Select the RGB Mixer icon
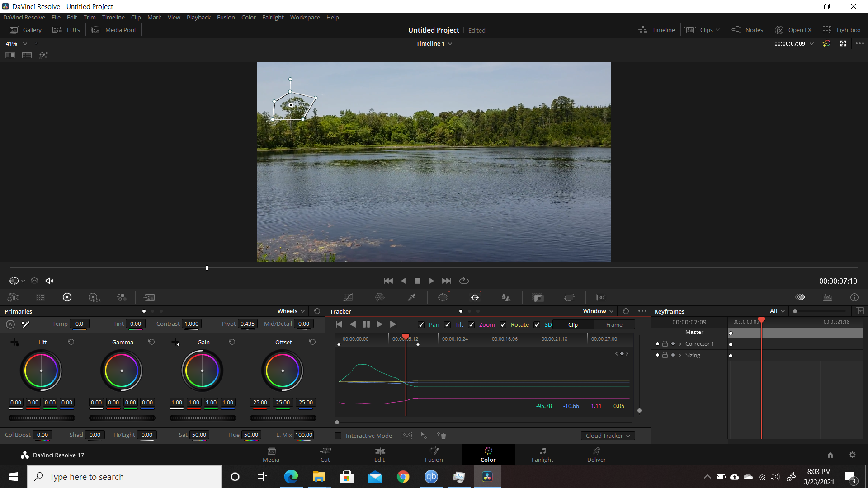The height and width of the screenshot is (488, 868). click(x=121, y=297)
